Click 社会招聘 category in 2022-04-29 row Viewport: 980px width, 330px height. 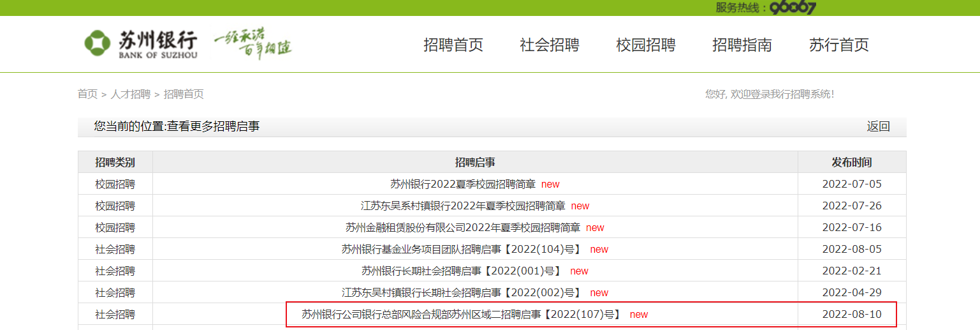[115, 292]
